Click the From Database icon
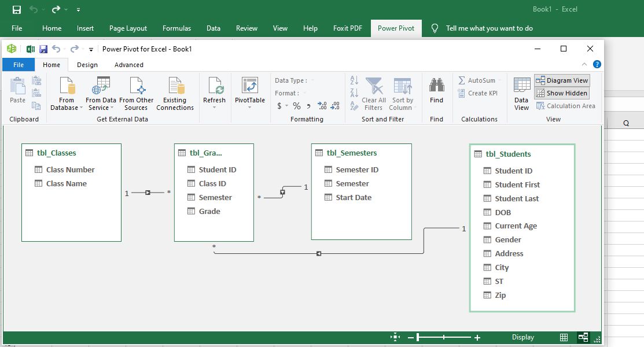644x347 pixels. click(x=67, y=87)
